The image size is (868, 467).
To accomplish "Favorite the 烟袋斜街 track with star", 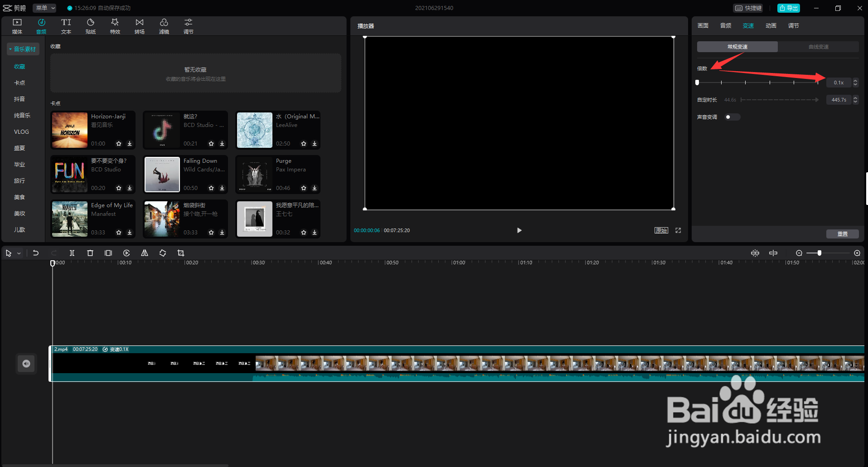I will point(211,233).
